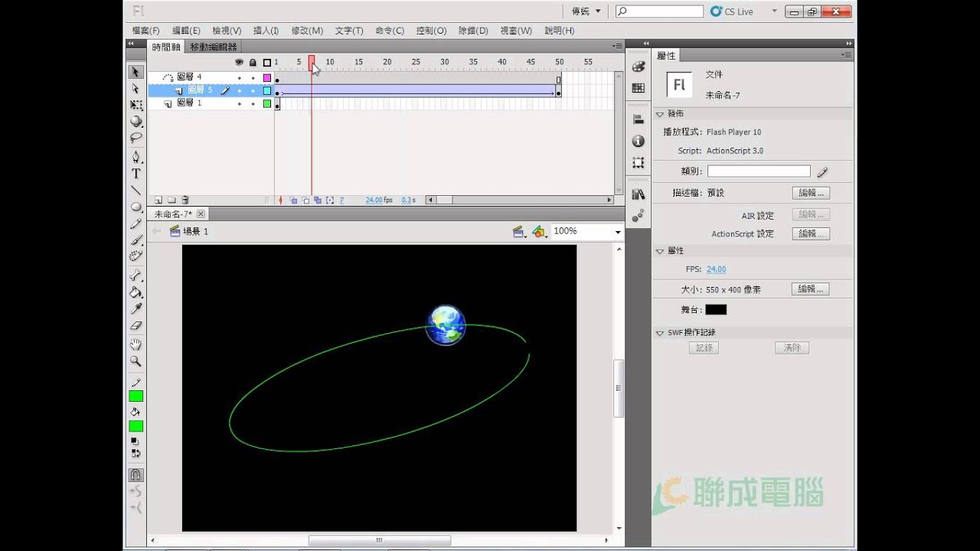Open the Transform panel icon
Screen dimensions: 980x551
click(638, 163)
